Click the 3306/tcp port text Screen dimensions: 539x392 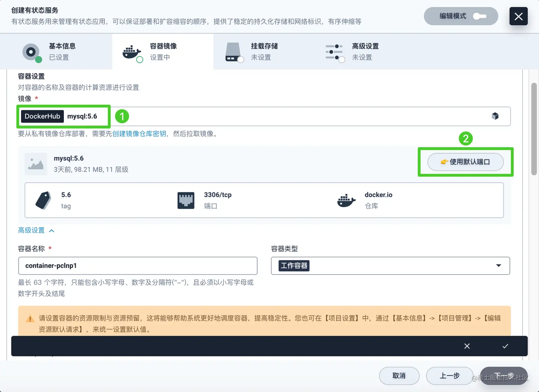(218, 195)
